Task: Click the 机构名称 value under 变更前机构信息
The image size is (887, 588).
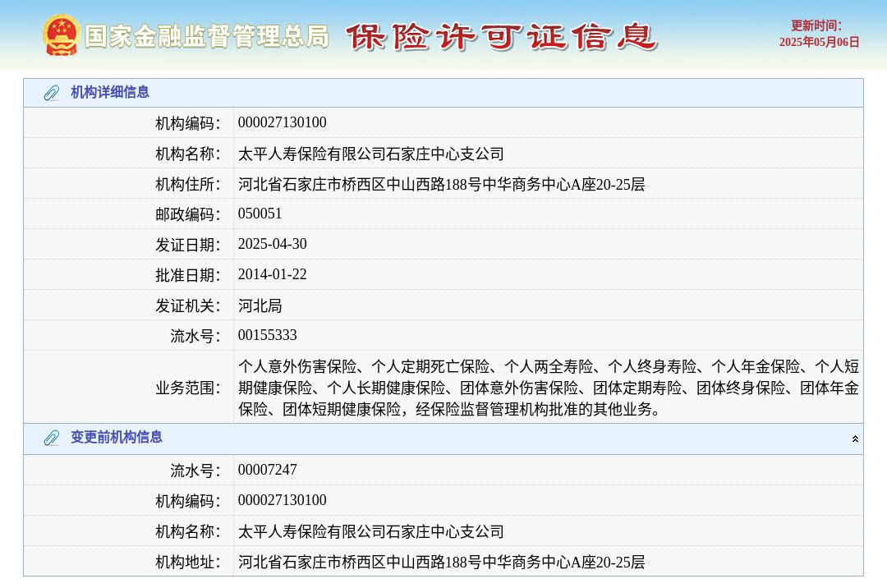Action: pyautogui.click(x=371, y=531)
